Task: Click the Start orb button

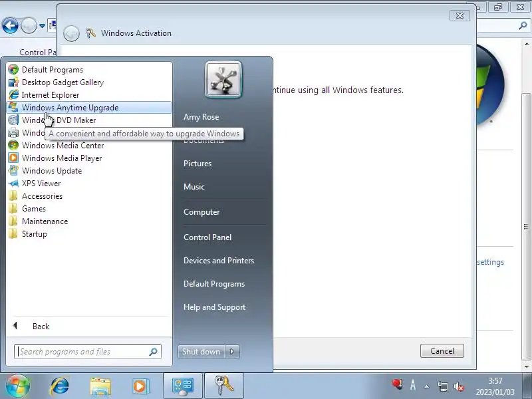Action: pos(18,386)
